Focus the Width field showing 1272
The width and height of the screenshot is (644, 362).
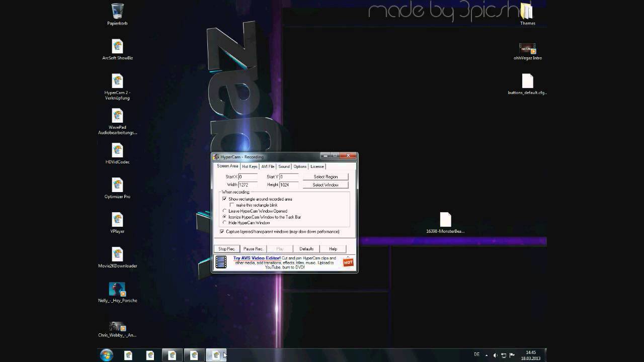tap(248, 185)
